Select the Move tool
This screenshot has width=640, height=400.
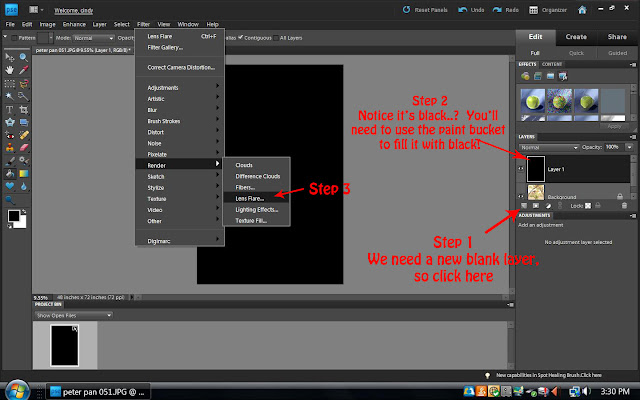tap(9, 57)
